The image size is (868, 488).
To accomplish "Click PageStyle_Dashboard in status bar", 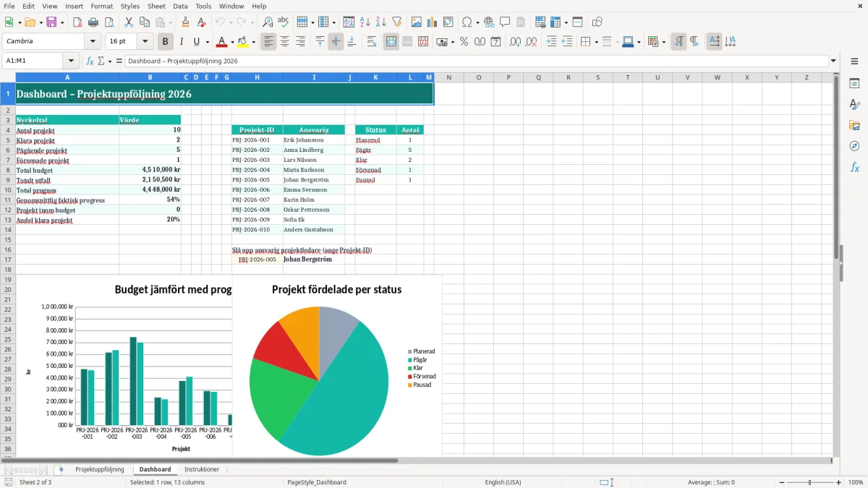I will pyautogui.click(x=317, y=482).
